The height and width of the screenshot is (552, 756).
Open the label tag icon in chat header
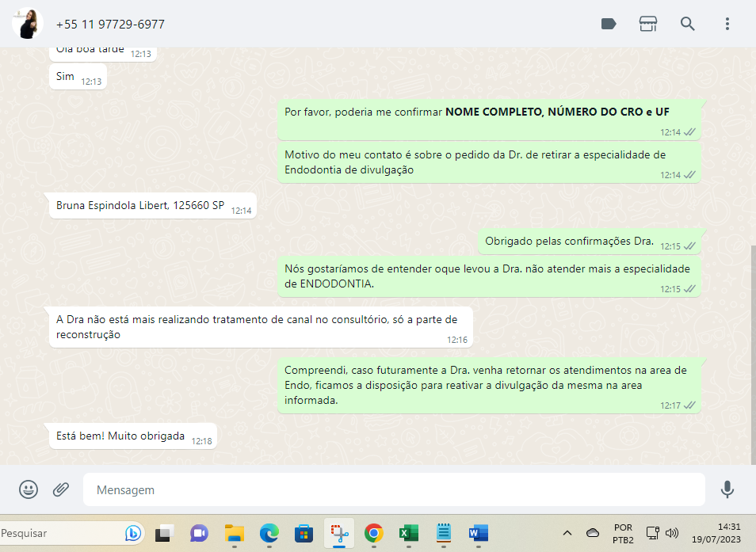[x=609, y=24]
